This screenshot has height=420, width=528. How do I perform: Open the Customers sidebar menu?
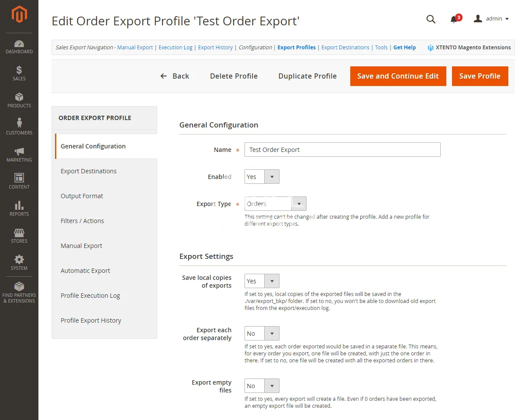pyautogui.click(x=19, y=127)
